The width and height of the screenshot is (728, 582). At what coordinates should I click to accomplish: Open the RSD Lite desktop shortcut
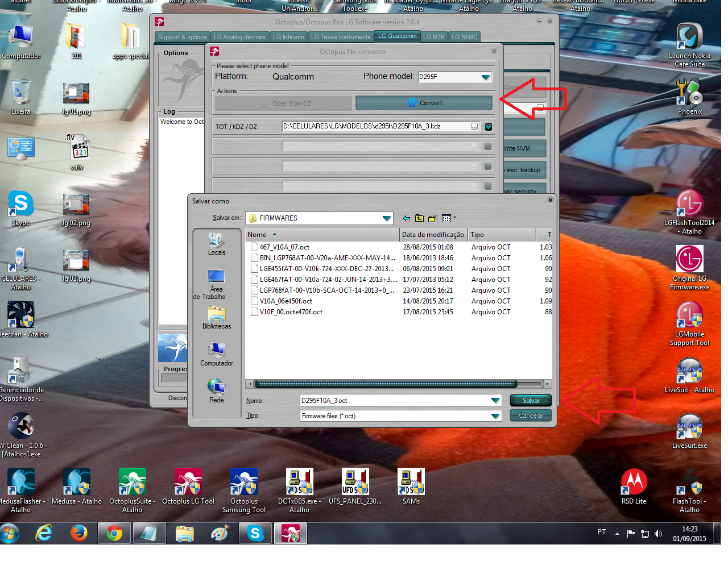634,486
